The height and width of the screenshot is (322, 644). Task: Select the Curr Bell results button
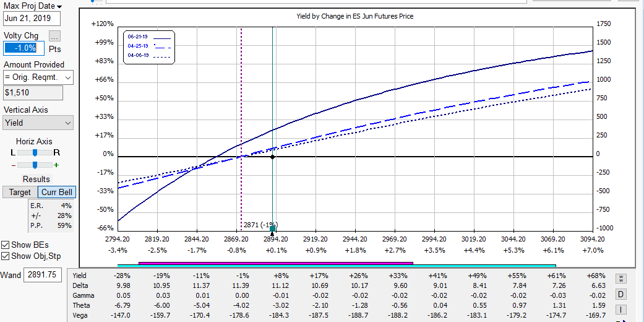point(57,192)
